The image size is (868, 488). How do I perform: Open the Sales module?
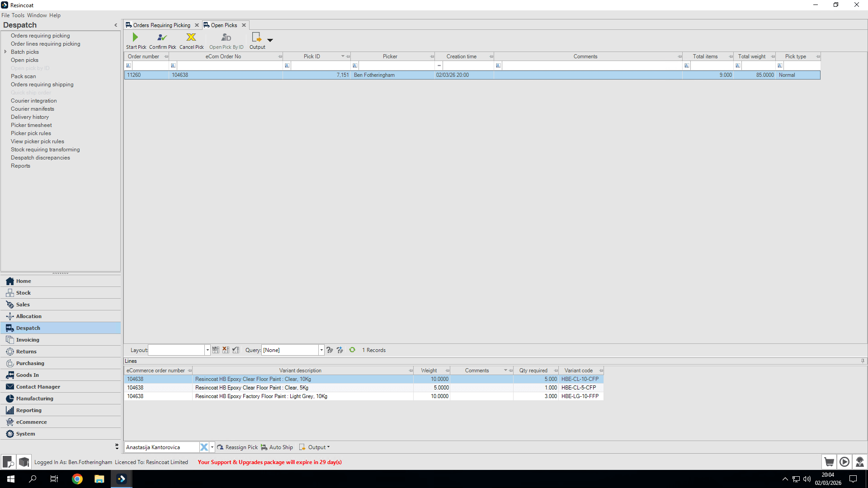[x=61, y=305]
